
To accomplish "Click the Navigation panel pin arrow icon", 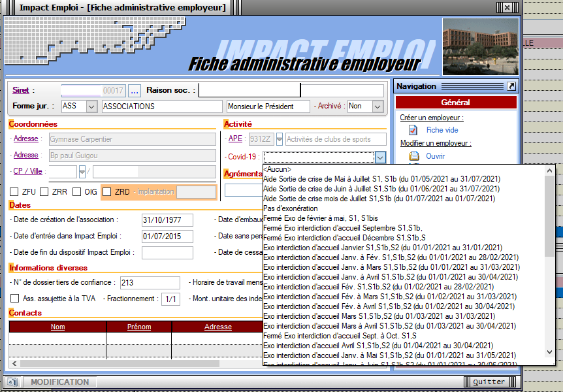I will (511, 86).
